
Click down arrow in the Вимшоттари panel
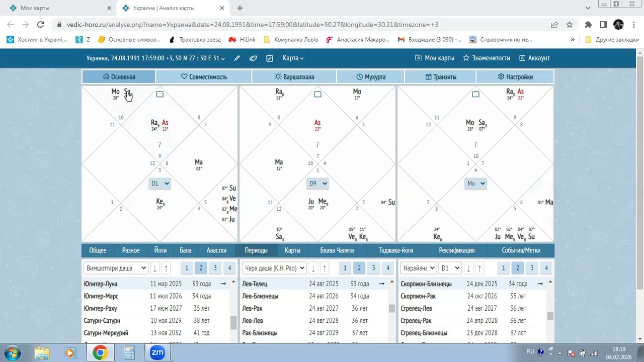(155, 268)
